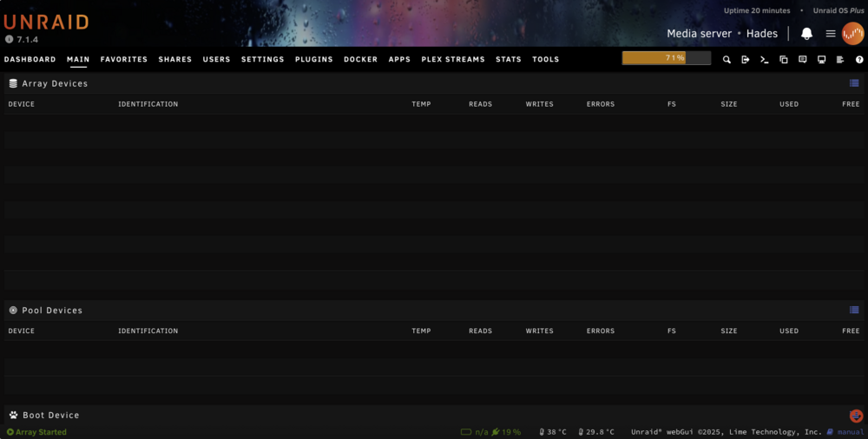
Task: Open the Apps tab
Action: (399, 59)
